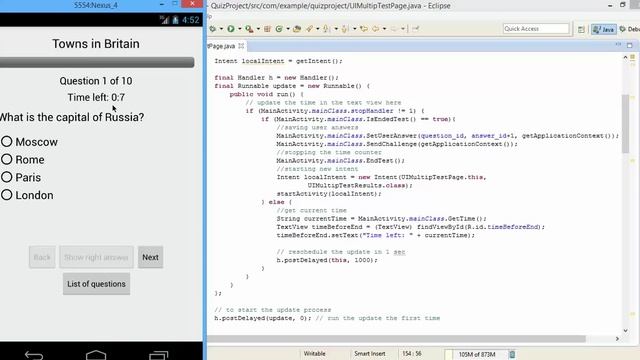Click the 154 : 56 cursor position
The image size is (640, 360).
pos(412,354)
